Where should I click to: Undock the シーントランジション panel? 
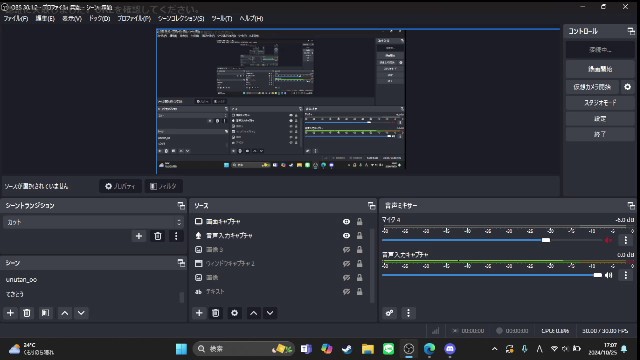click(x=181, y=206)
